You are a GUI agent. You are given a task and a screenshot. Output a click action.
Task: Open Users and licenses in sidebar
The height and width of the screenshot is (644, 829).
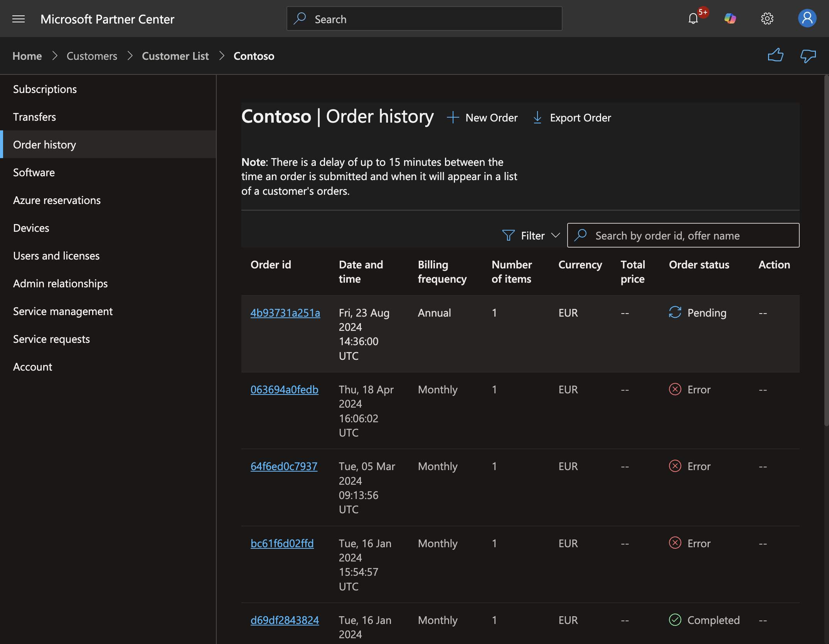pyautogui.click(x=108, y=256)
